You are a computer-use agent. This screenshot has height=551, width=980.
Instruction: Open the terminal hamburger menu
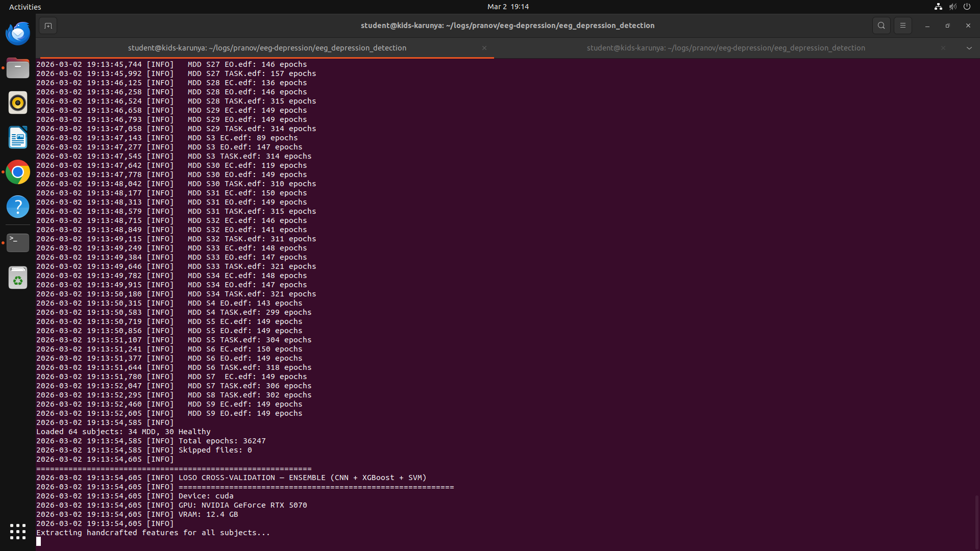point(902,26)
